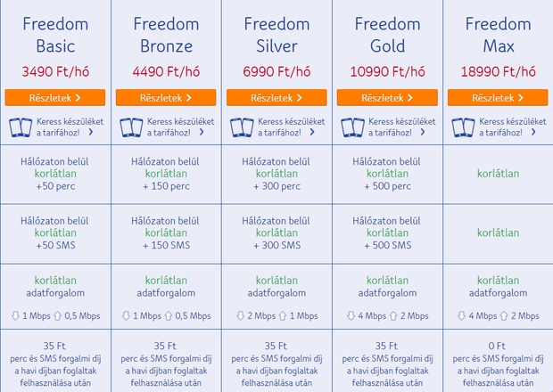Click download arrow icon in Freedom Basic speed row
Image resolution: width=553 pixels, height=392 pixels.
point(15,315)
